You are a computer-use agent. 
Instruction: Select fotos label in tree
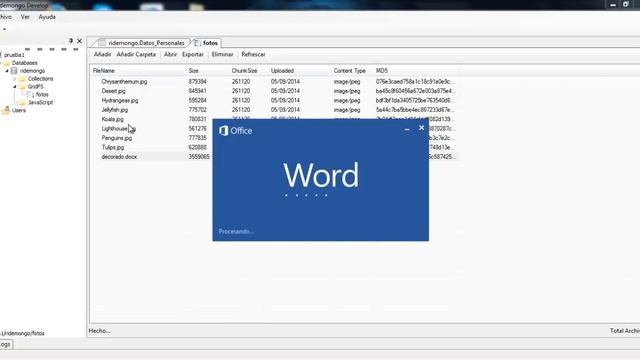(x=42, y=94)
